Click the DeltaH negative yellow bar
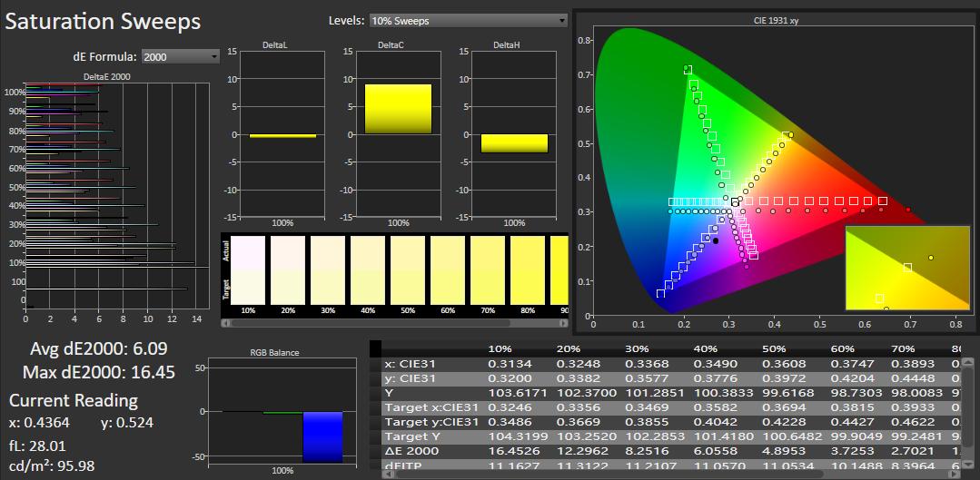 coord(514,143)
